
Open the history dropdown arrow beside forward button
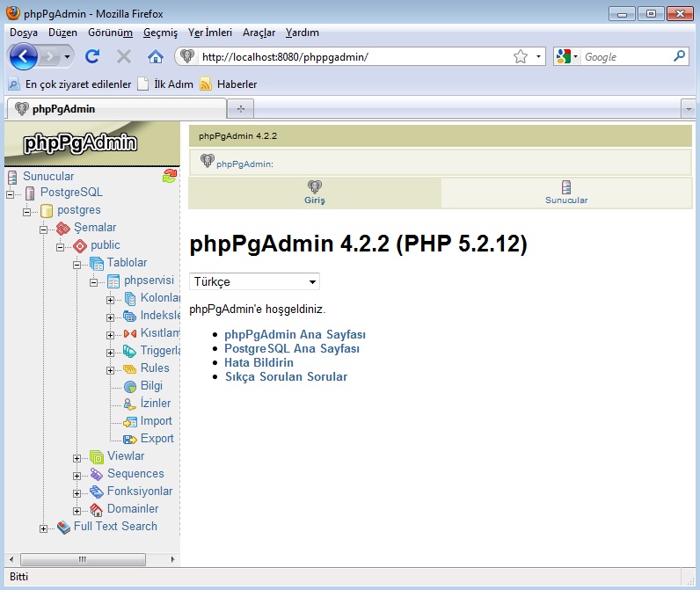[67, 56]
